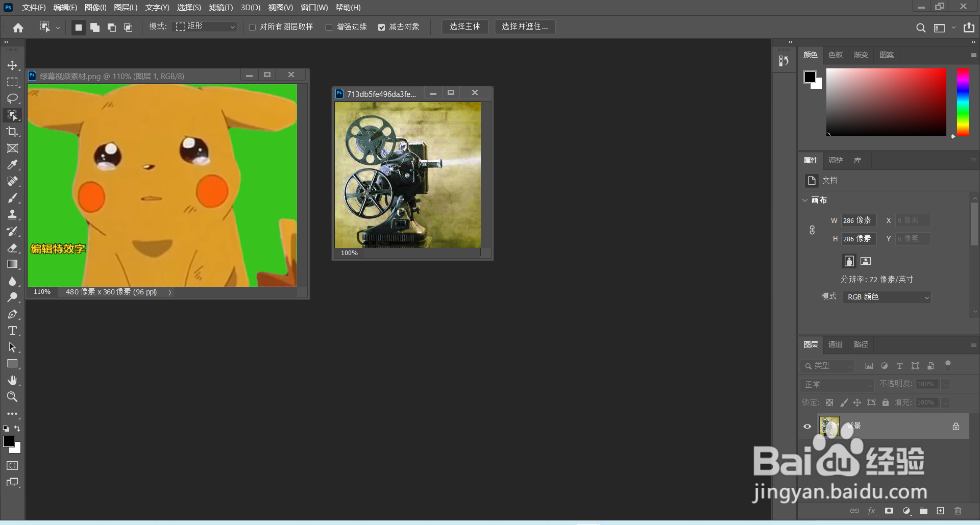980x525 pixels.
Task: Open the layer 类型 filter dropdown
Action: (x=827, y=366)
